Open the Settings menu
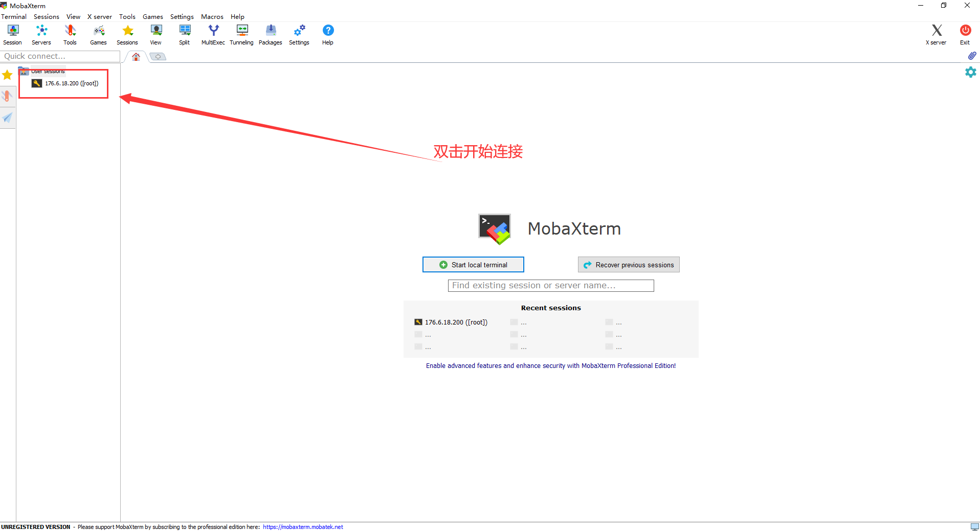 [182, 16]
